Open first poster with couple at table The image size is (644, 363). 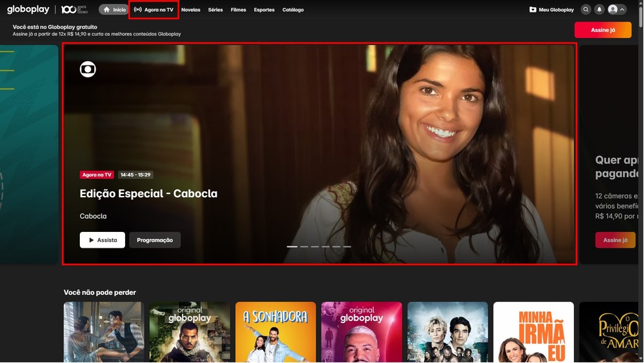tap(104, 332)
